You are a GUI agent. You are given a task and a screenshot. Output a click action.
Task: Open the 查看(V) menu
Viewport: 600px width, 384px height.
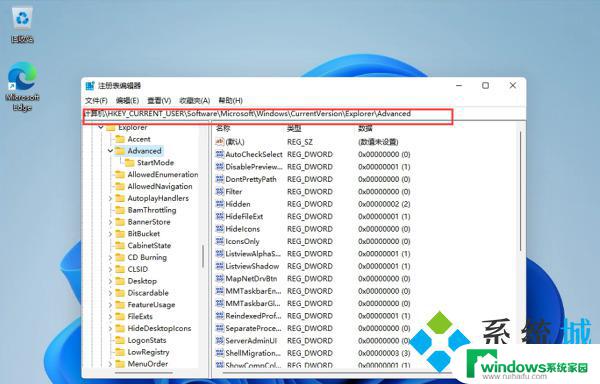(159, 101)
